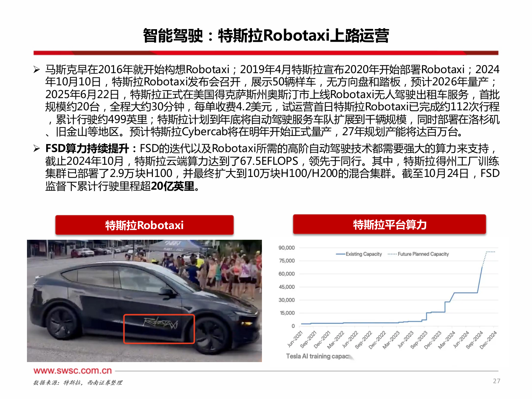
Task: Click the Tesla AI training capacity caption
Action: 318,356
